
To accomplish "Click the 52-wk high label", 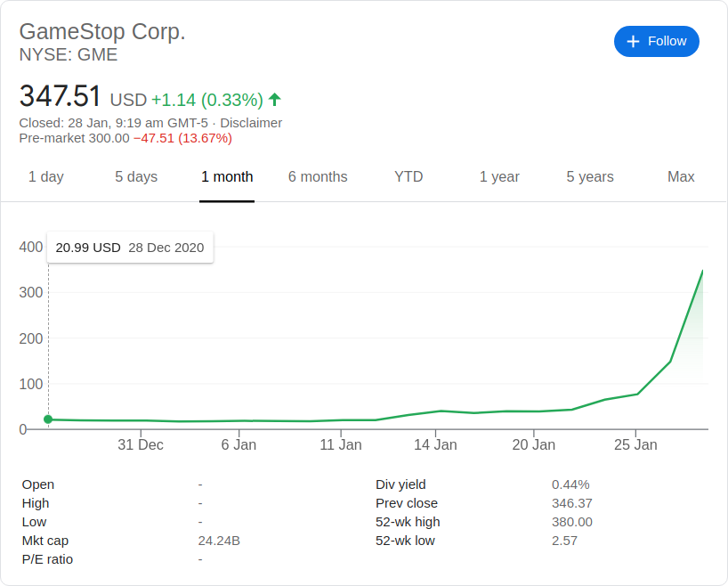I will (408, 522).
